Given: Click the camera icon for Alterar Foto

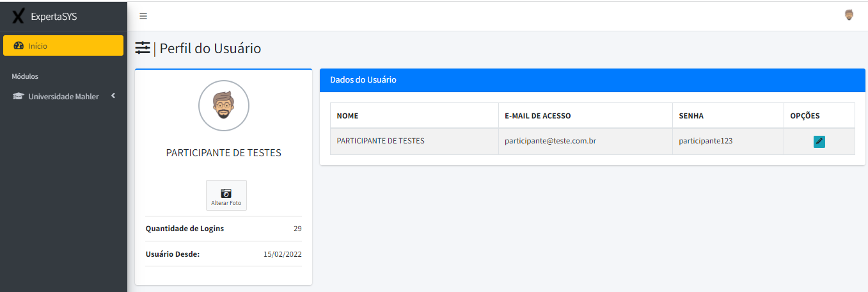Looking at the screenshot, I should tap(226, 193).
